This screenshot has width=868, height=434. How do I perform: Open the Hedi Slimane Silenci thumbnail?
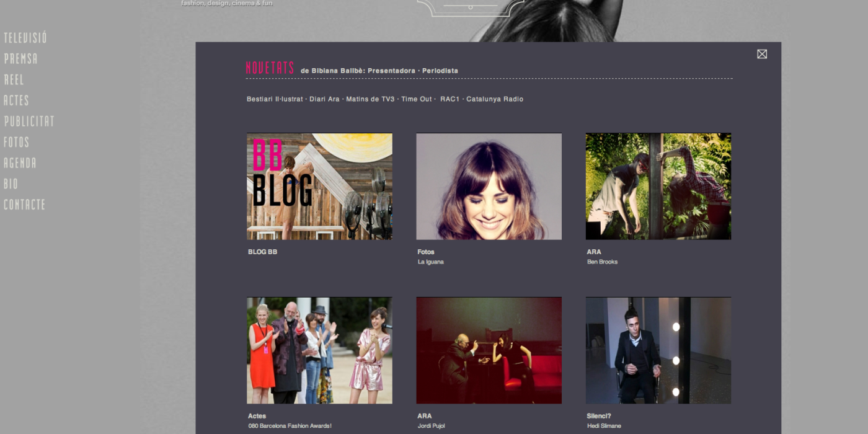658,350
